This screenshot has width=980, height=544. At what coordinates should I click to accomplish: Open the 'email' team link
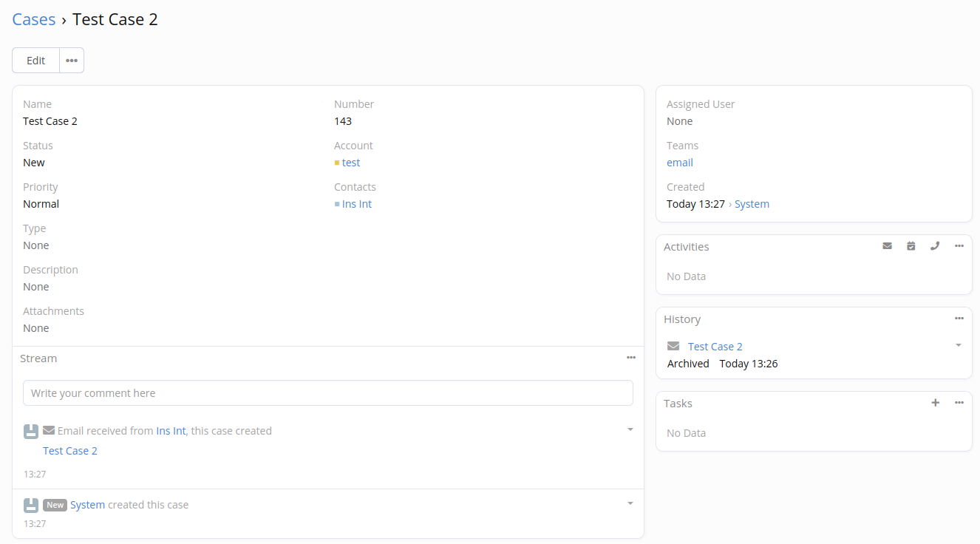(680, 163)
